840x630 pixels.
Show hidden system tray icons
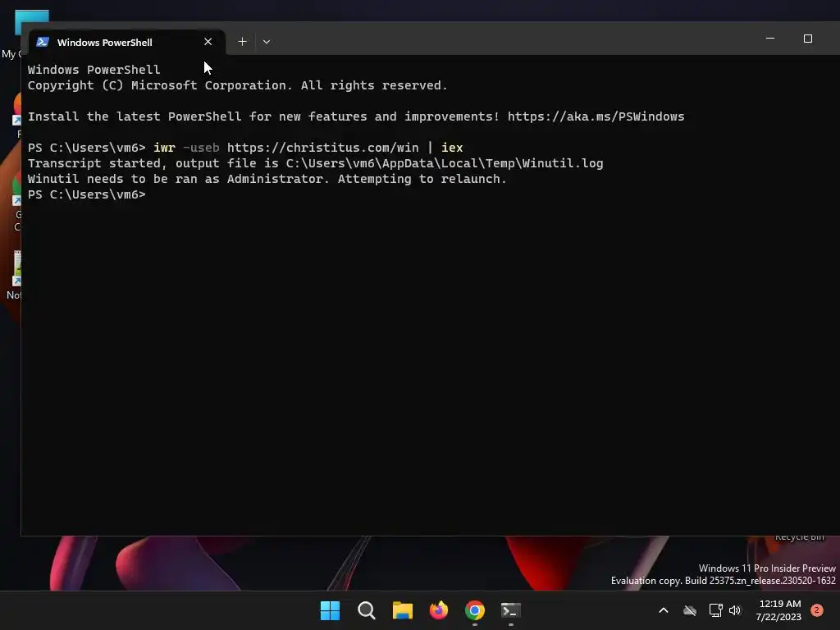click(663, 610)
